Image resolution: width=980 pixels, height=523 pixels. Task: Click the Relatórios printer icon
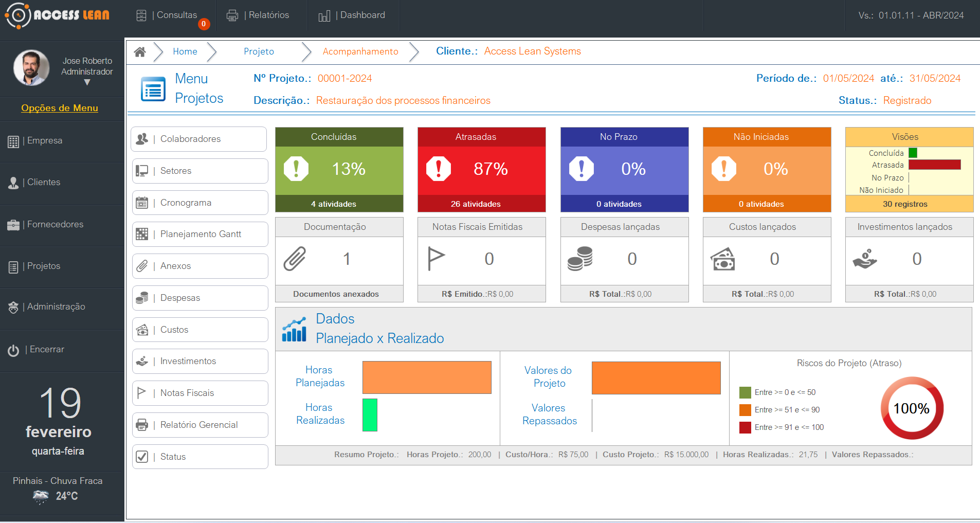(232, 16)
